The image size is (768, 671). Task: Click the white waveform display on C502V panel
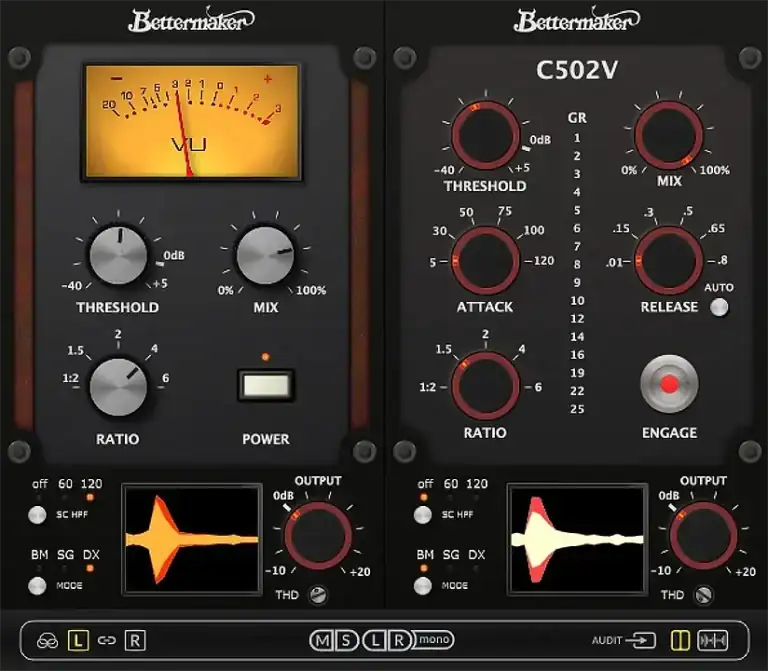(x=577, y=540)
